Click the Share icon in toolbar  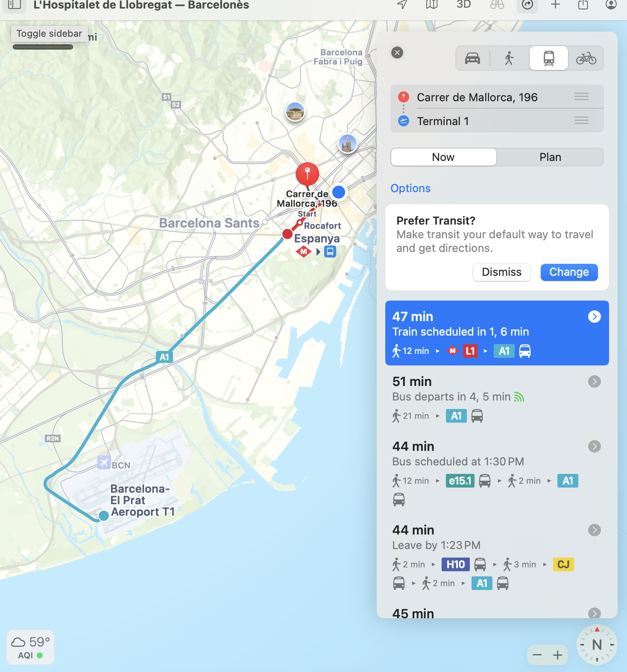pyautogui.click(x=583, y=5)
